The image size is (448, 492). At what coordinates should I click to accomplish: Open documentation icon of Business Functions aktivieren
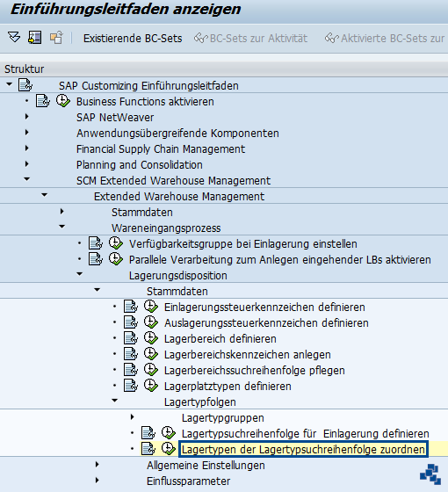click(43, 101)
